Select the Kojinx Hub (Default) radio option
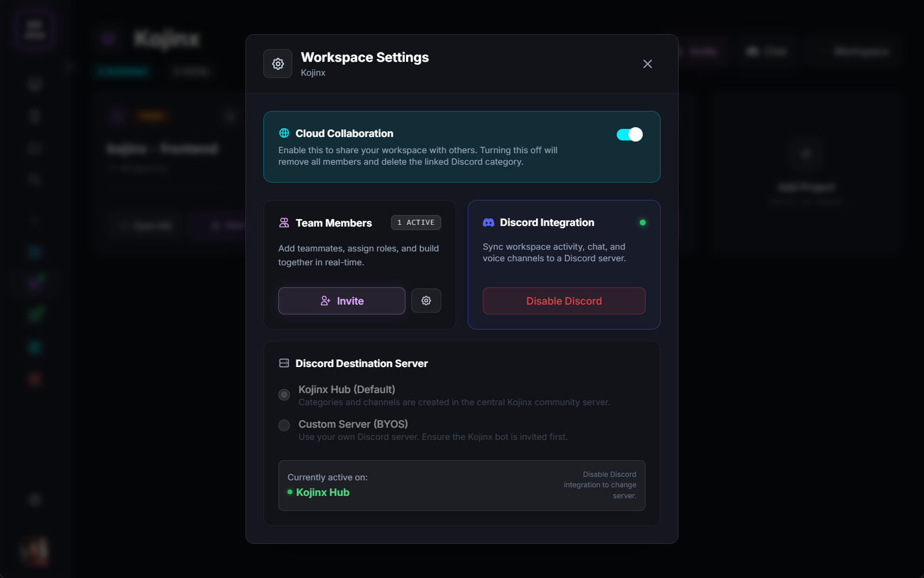 (x=284, y=395)
